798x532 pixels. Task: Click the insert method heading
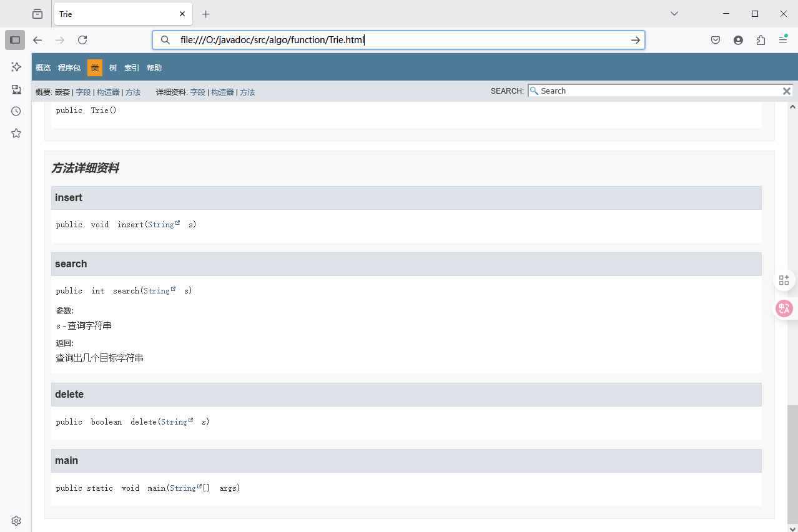click(69, 197)
